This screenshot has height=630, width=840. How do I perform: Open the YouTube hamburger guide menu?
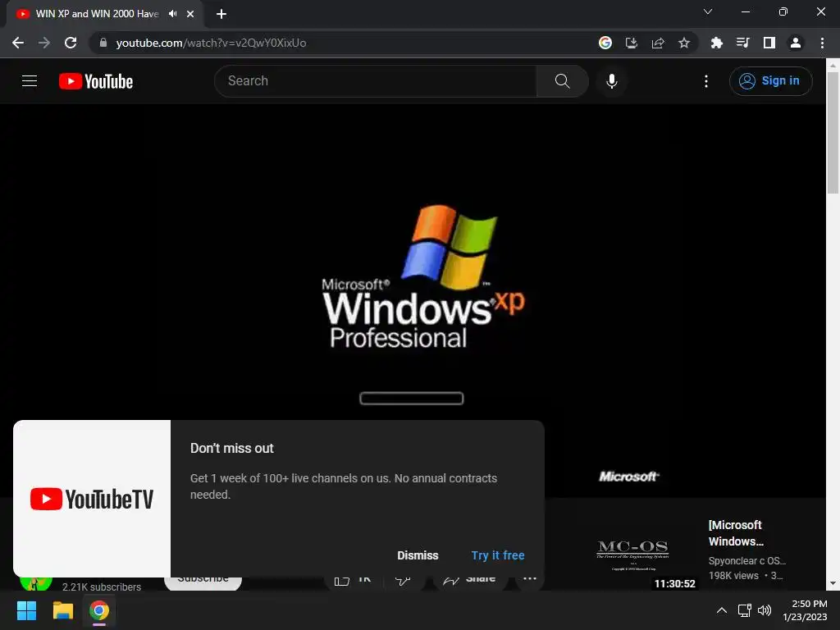30,81
